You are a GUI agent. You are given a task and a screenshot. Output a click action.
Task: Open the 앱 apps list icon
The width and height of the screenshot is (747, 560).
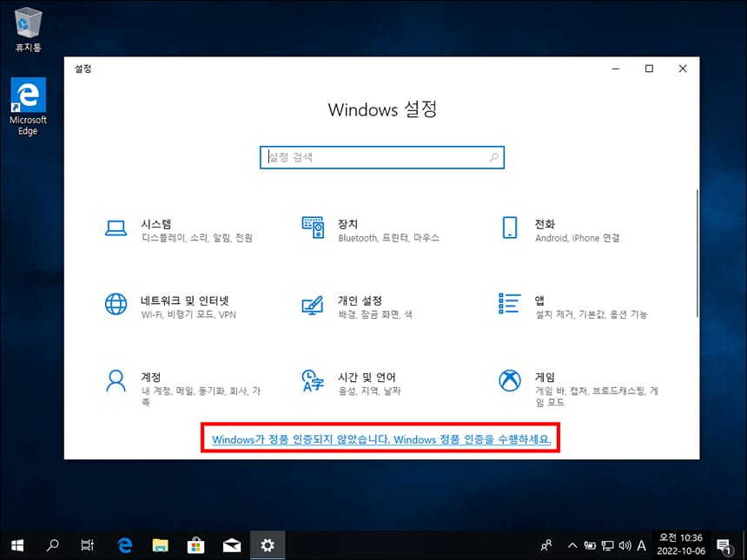click(x=509, y=303)
